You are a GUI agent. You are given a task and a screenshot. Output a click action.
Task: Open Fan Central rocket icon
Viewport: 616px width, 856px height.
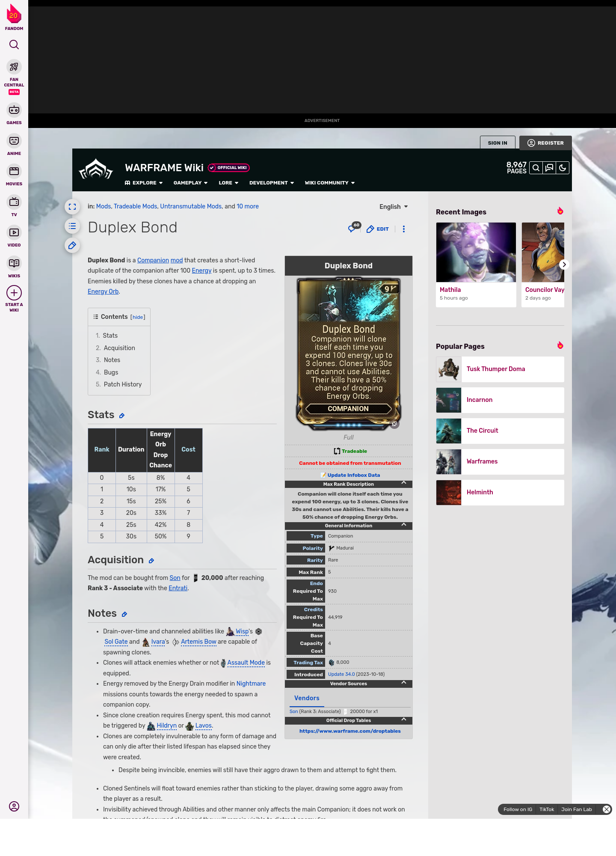(14, 67)
